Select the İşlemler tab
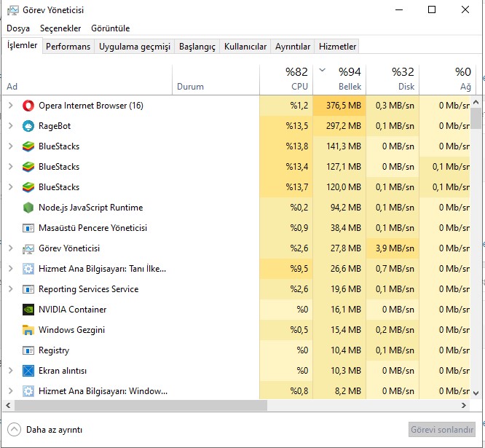Viewport: 485px width, 448px height. pyautogui.click(x=22, y=45)
